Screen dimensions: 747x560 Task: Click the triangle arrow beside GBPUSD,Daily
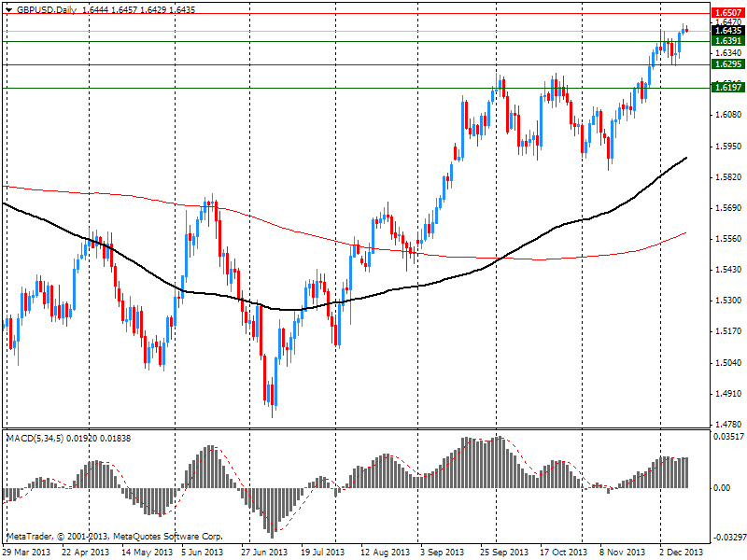(x=8, y=8)
